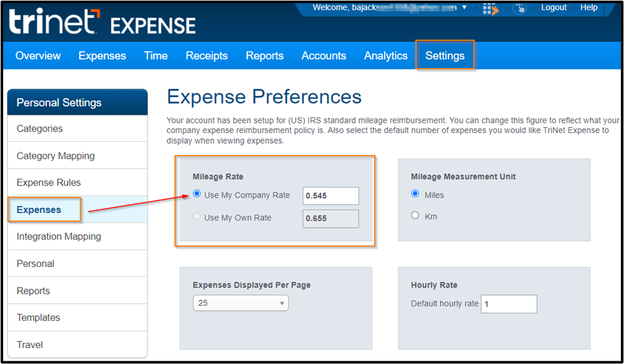Screen dimensions: 624x364
Task: Click the Hourly Rate label
Action: tap(434, 286)
